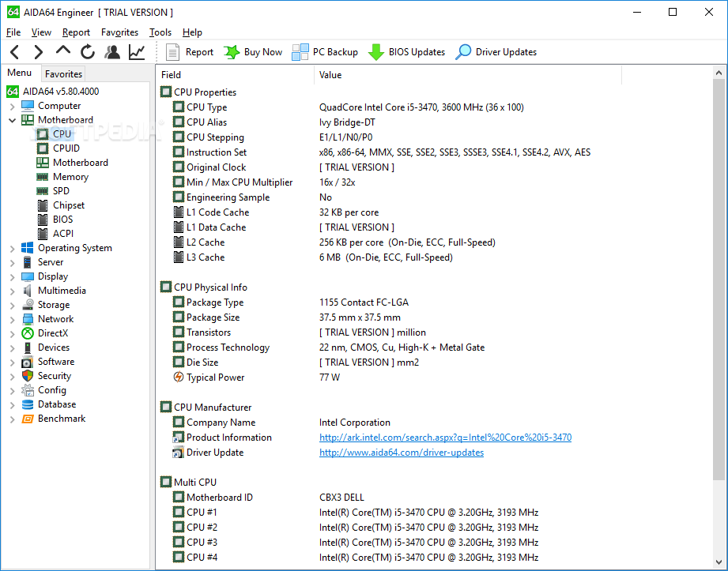Expand the Display tree node
Image resolution: width=728 pixels, height=571 pixels.
(13, 277)
